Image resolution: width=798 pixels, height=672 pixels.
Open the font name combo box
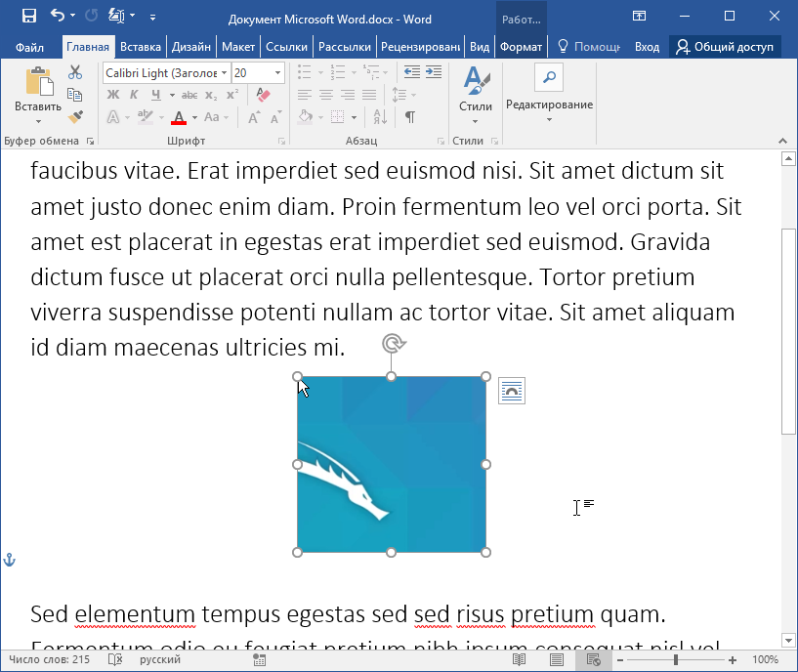(166, 73)
